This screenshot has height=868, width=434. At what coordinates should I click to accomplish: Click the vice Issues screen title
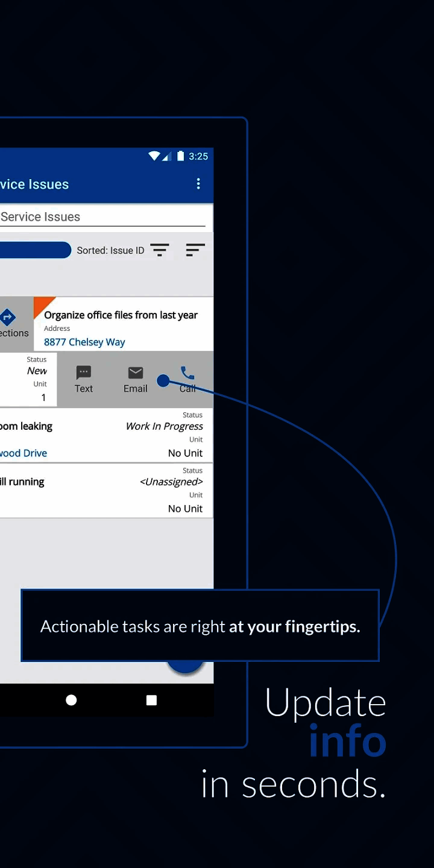(x=34, y=184)
